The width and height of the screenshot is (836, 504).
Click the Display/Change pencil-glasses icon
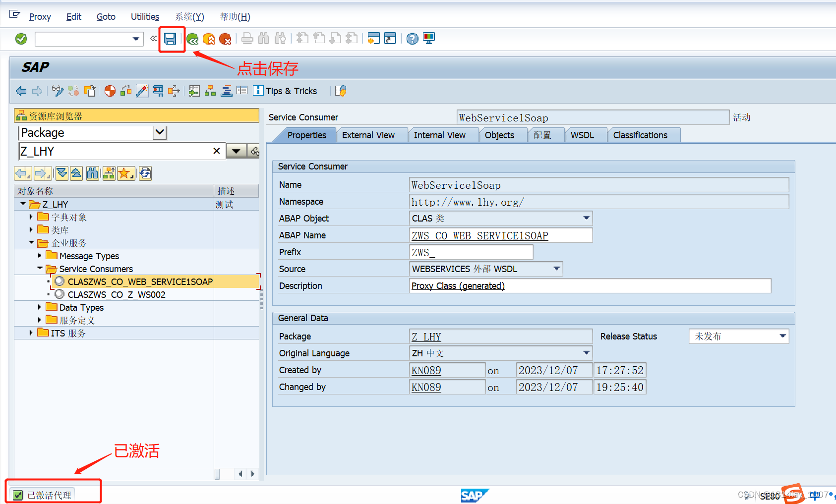click(x=58, y=91)
